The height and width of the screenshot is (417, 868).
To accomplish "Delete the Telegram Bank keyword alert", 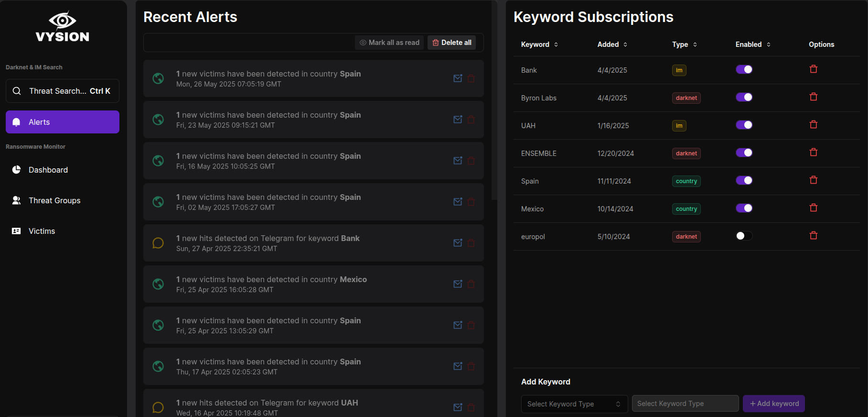I will click(471, 243).
